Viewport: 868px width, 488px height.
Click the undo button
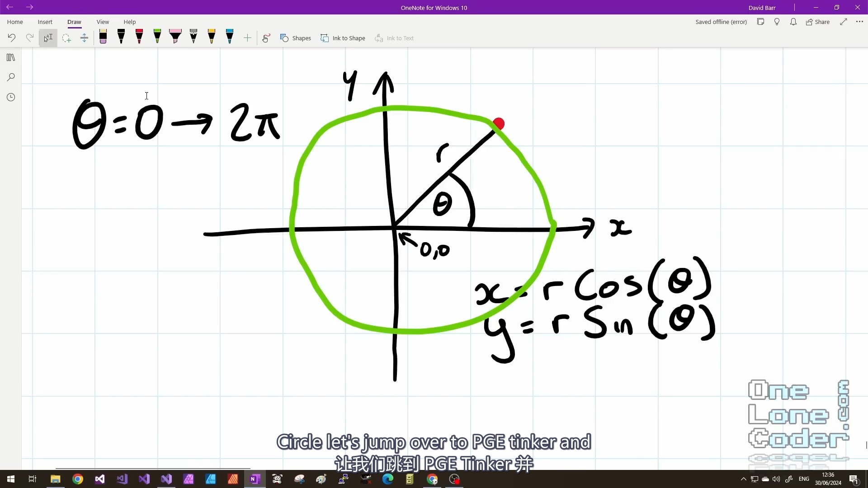(12, 38)
